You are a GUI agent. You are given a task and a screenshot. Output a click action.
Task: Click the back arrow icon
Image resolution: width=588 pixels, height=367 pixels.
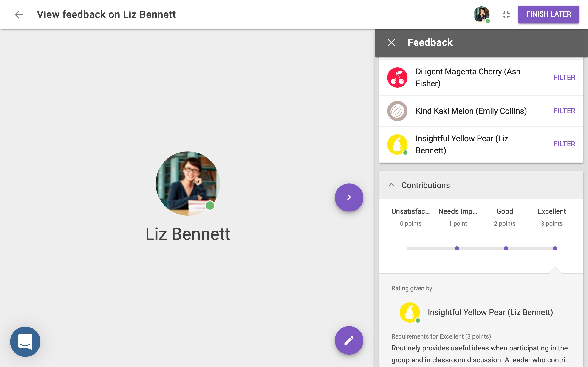click(18, 14)
